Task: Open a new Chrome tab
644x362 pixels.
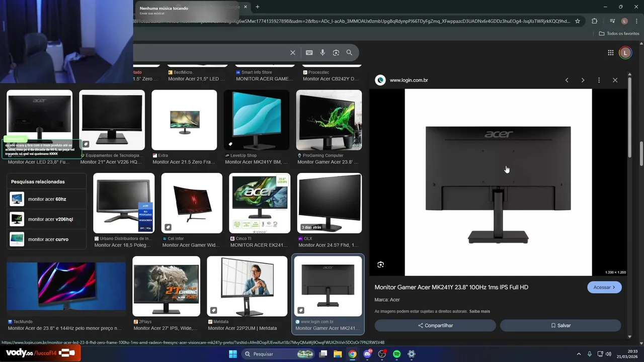Action: pos(258,7)
